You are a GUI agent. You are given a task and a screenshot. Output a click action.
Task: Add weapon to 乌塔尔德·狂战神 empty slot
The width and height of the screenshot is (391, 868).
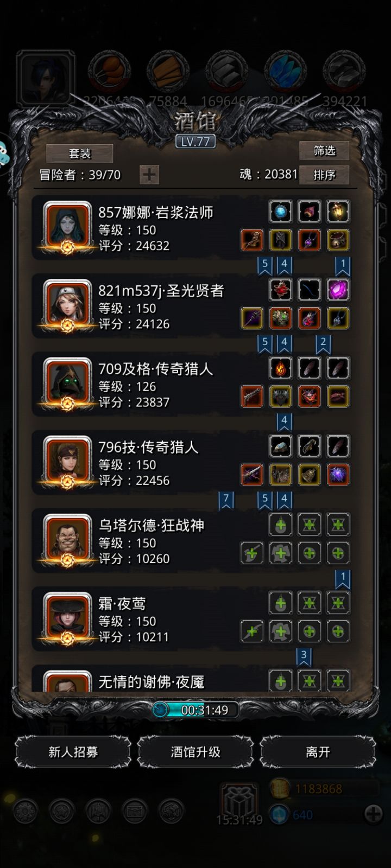[x=252, y=553]
